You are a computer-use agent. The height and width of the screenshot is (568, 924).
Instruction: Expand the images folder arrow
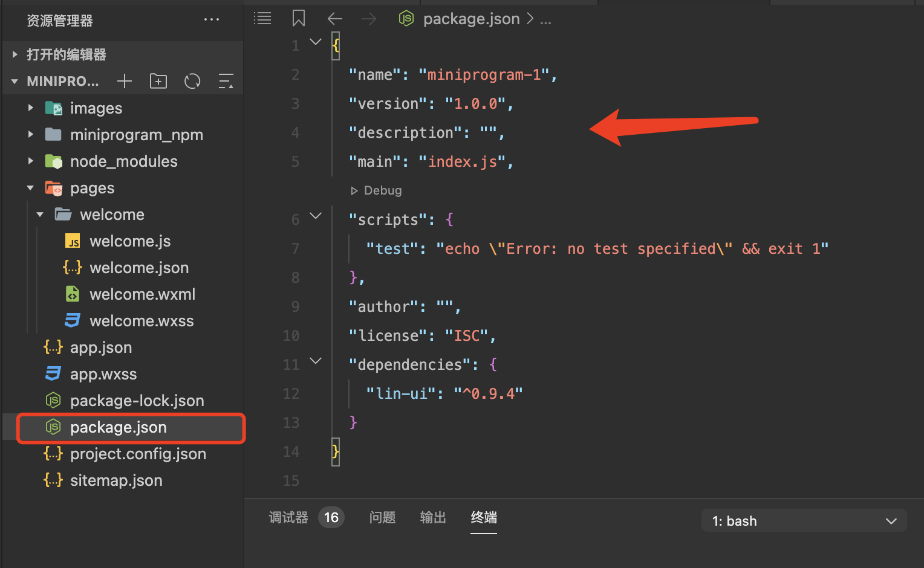tap(30, 108)
